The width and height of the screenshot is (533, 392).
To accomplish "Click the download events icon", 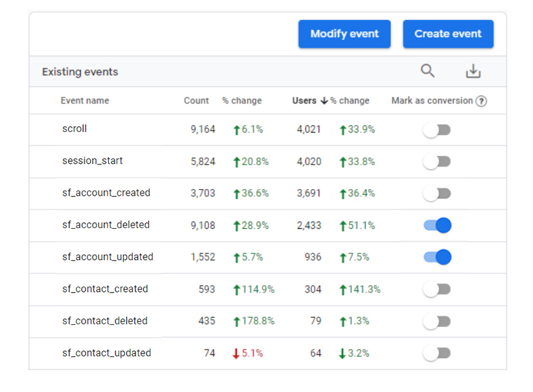I will (473, 71).
